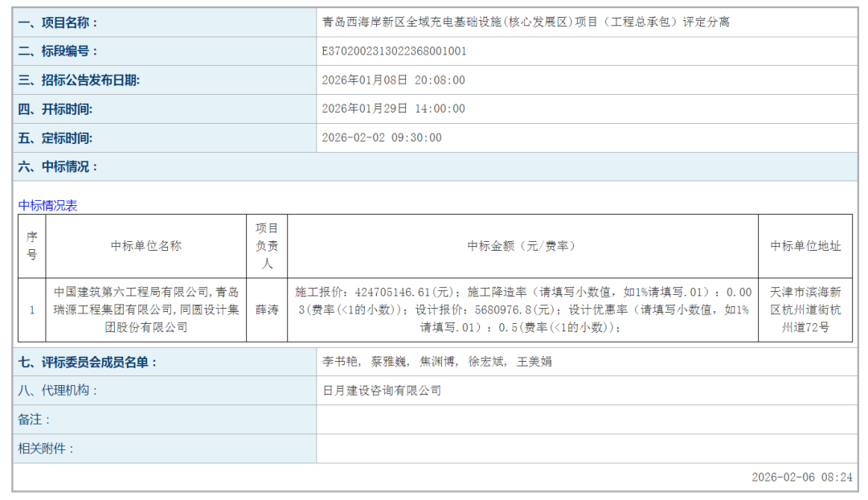The height and width of the screenshot is (500, 868).
Task: Click the 中标金额（元/费率） column header
Action: [522, 246]
